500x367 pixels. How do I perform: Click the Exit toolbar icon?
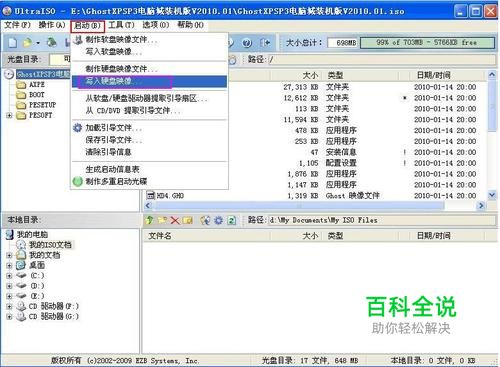point(265,43)
